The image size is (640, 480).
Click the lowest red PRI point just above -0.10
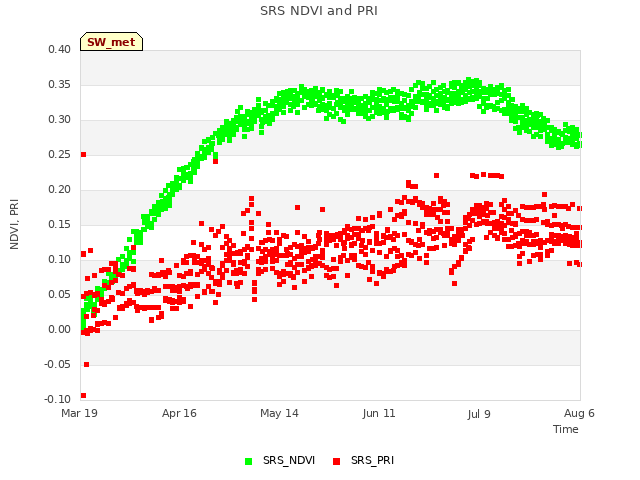click(84, 395)
